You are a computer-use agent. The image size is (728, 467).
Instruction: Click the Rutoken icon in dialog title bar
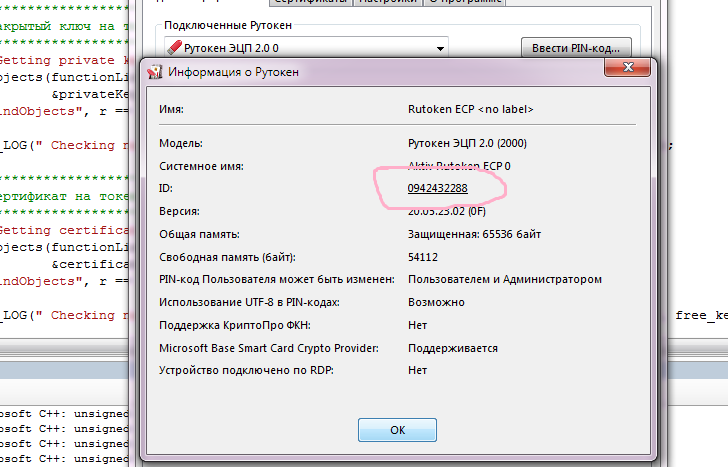pyautogui.click(x=155, y=72)
